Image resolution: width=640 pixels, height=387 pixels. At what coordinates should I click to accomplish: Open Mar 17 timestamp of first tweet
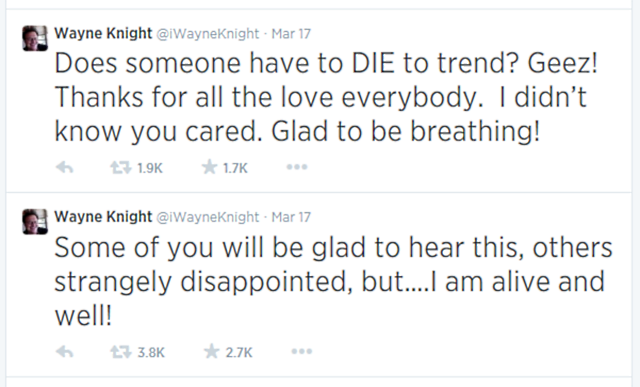(291, 33)
